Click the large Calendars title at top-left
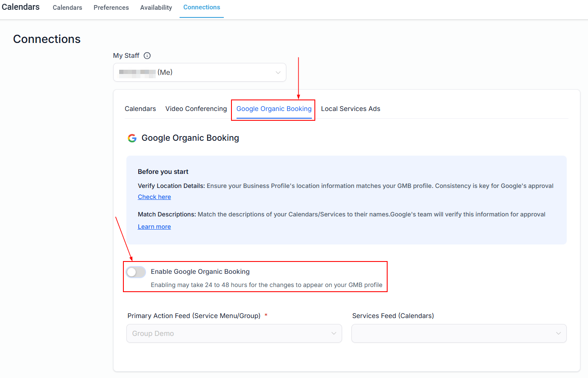The image size is (588, 378). [x=20, y=7]
